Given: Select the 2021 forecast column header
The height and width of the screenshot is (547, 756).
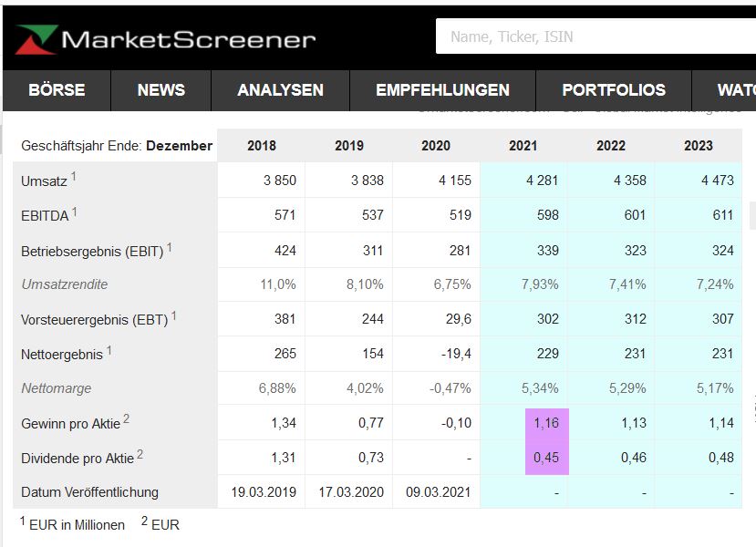Looking at the screenshot, I should (523, 146).
